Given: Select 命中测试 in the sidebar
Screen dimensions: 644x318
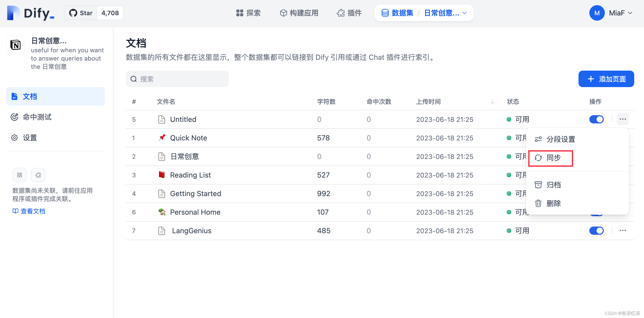Looking at the screenshot, I should (55, 117).
